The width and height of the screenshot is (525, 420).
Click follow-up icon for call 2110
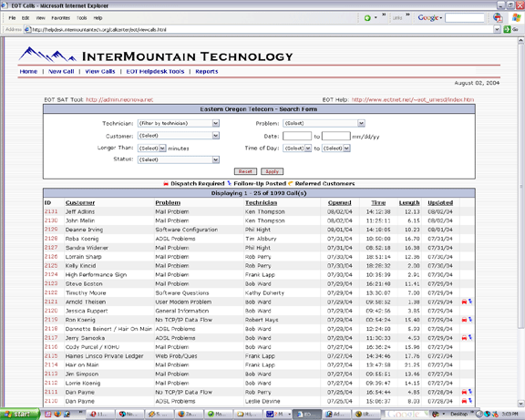[470, 401]
